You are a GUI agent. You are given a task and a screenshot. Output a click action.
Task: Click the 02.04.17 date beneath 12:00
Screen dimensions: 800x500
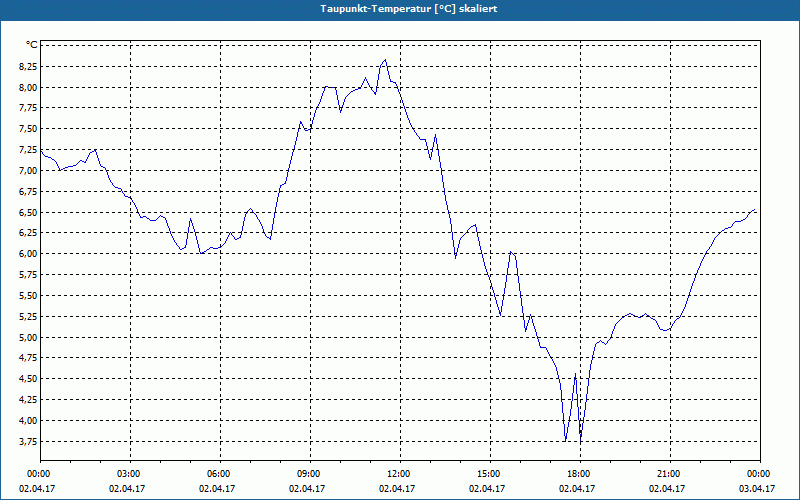(397, 488)
